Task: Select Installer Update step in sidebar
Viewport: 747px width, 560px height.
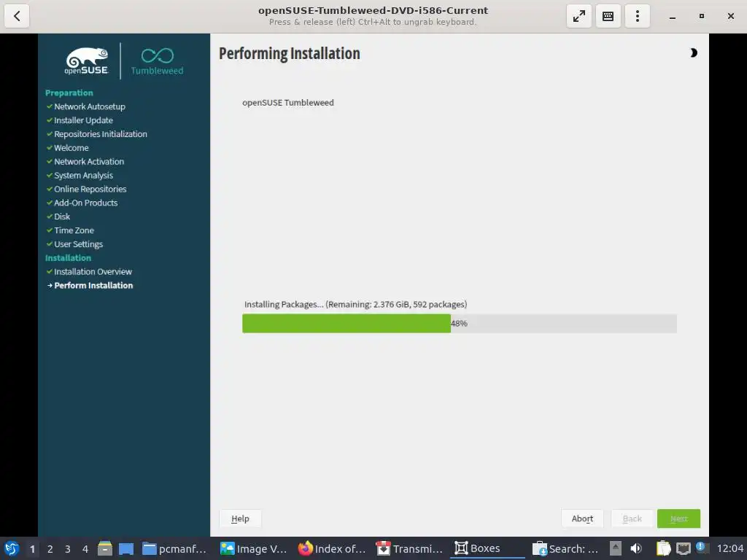Action: (x=83, y=120)
